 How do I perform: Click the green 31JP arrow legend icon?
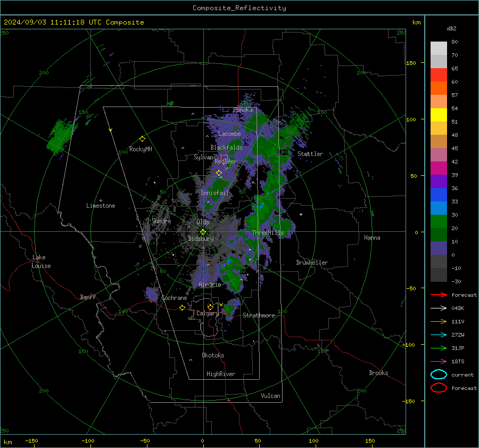[439, 348]
